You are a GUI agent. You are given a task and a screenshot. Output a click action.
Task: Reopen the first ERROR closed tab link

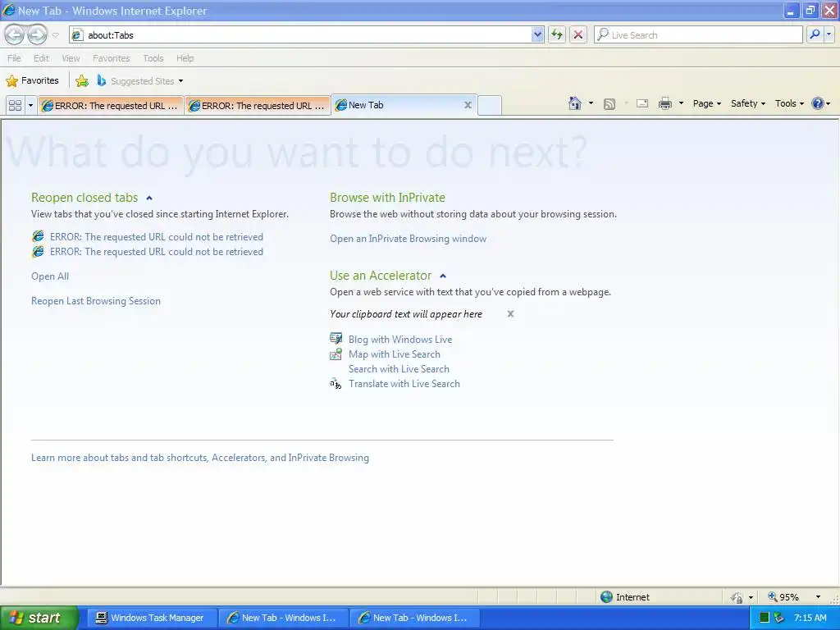coord(157,237)
